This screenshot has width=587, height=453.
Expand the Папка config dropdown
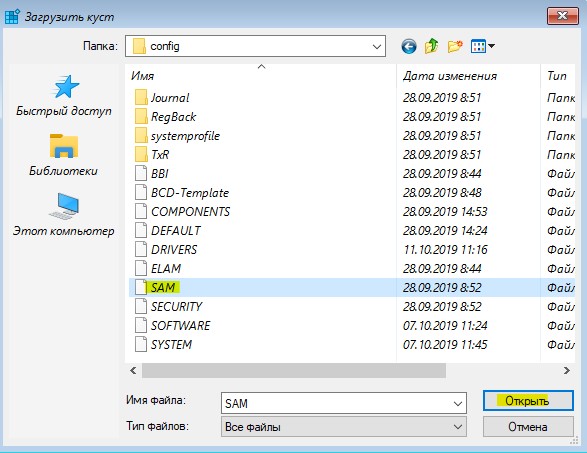[x=377, y=46]
